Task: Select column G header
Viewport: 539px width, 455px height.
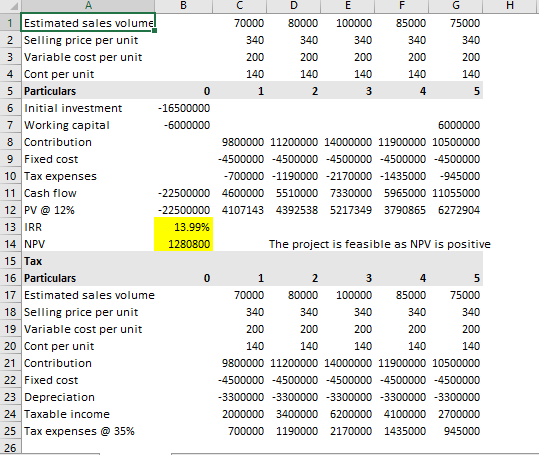Action: (455, 5)
